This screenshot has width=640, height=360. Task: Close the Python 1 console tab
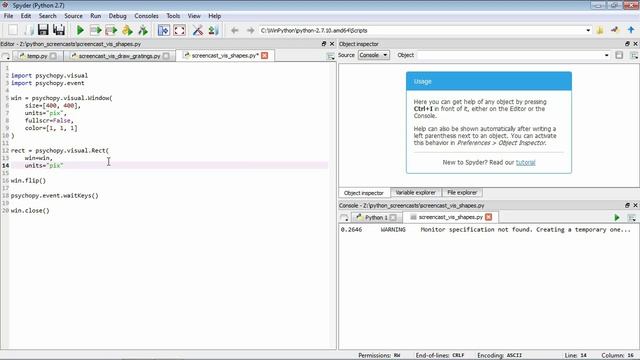coord(393,218)
